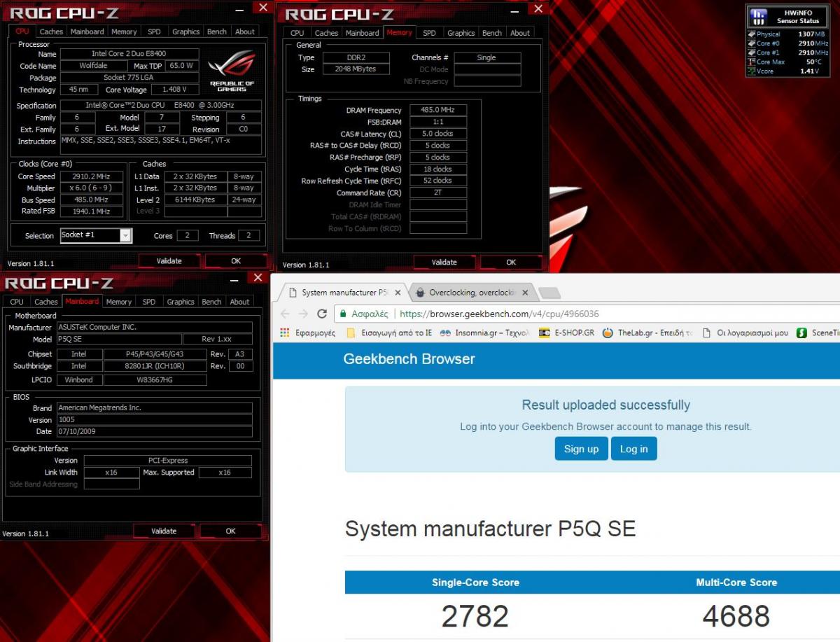Click the Core #0 chip icon in HWiNFO
Viewport: 840px width, 642px height.
click(x=751, y=43)
